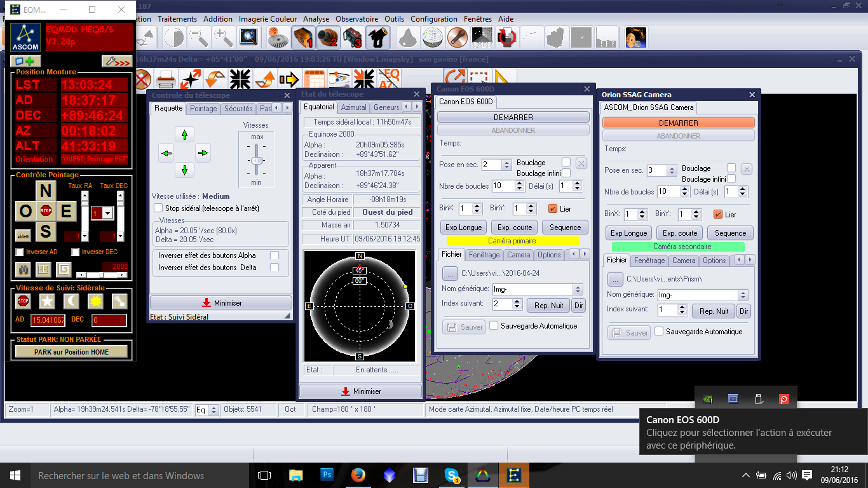Start sidereal tracking with star icon

tap(48, 301)
